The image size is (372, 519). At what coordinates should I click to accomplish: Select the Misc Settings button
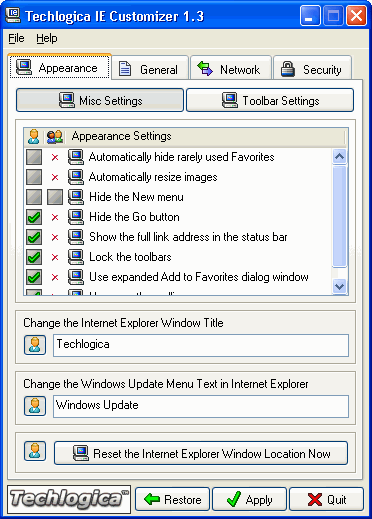pos(100,100)
